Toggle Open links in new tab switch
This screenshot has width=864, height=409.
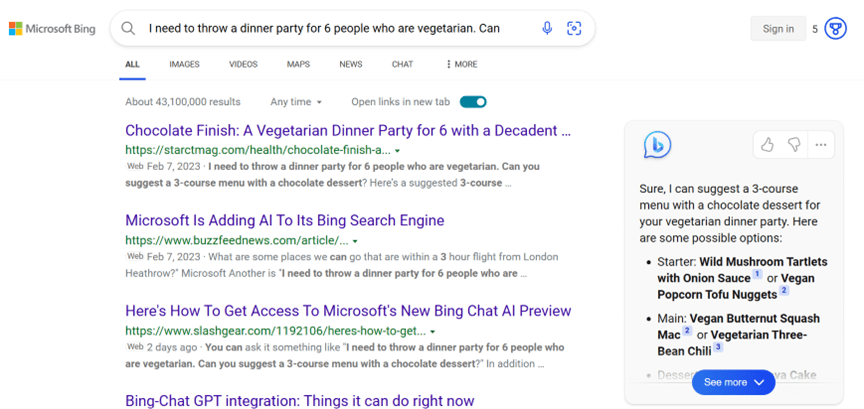(473, 102)
